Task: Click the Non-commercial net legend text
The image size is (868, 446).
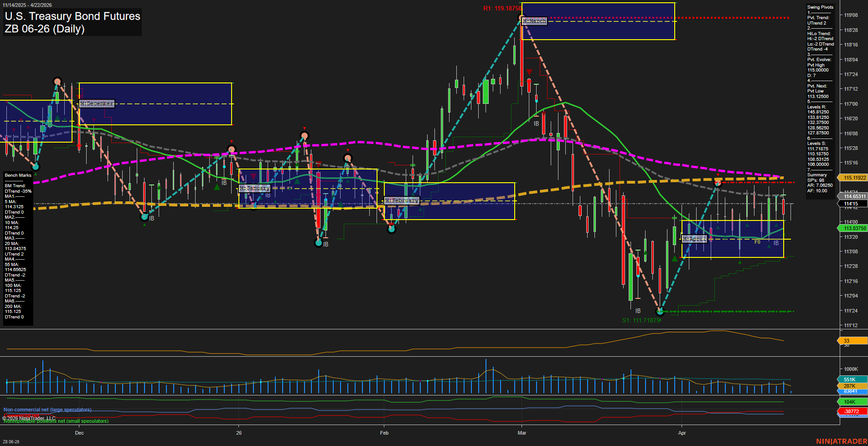Action: point(47,410)
